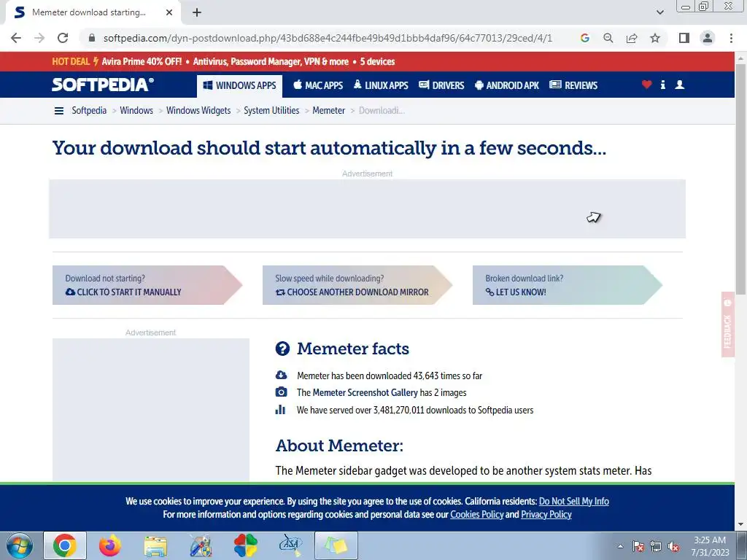The image size is (747, 560).
Task: Click the network tray icon
Action: [656, 546]
